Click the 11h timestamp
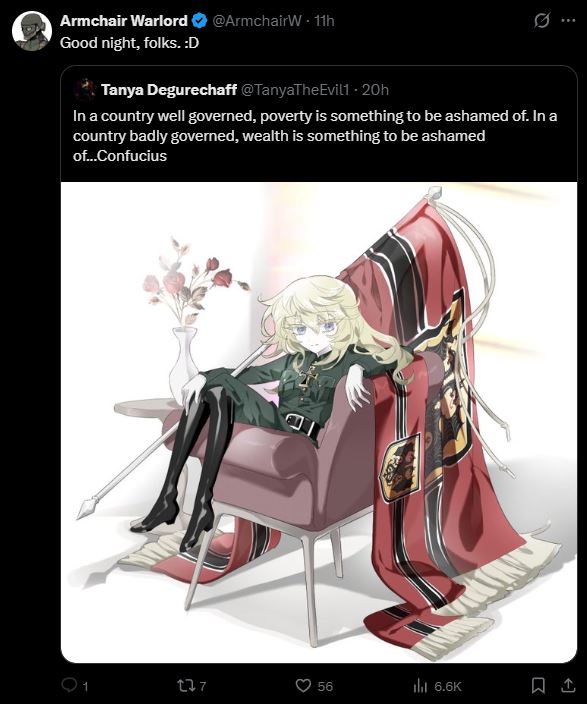The image size is (587, 704). 324,21
